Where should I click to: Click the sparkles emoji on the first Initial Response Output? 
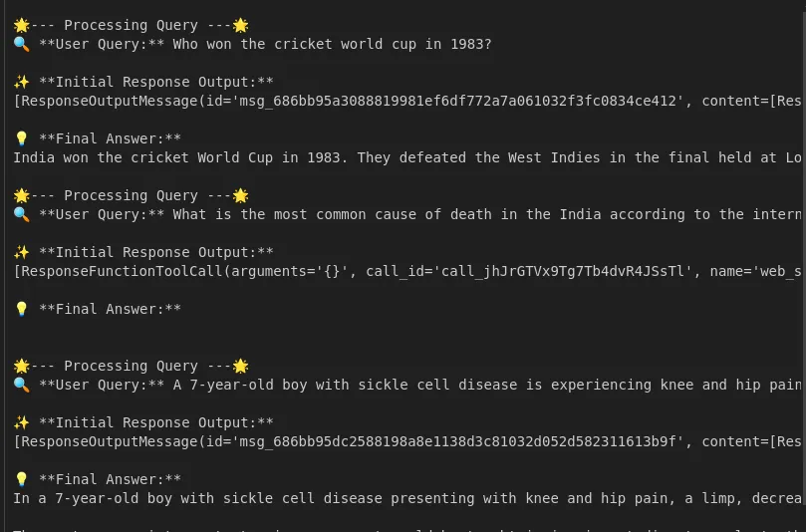[x=22, y=82]
